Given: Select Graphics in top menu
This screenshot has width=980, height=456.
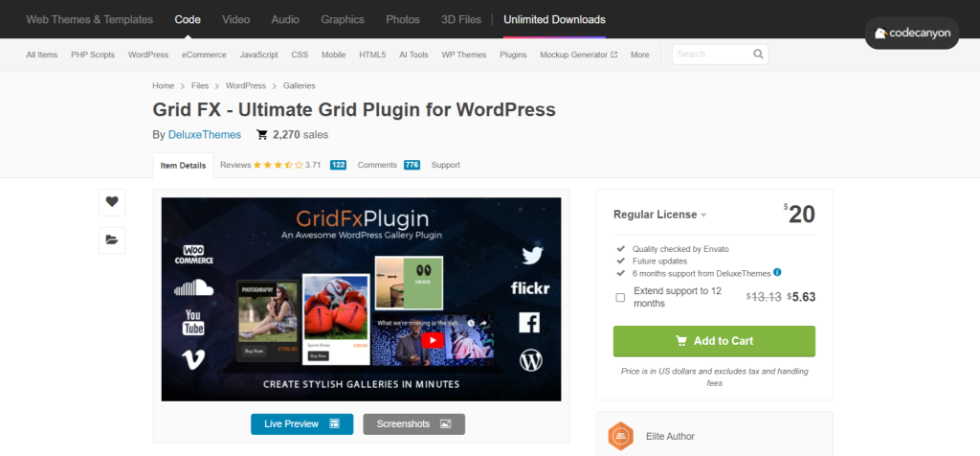Looking at the screenshot, I should pos(343,19).
